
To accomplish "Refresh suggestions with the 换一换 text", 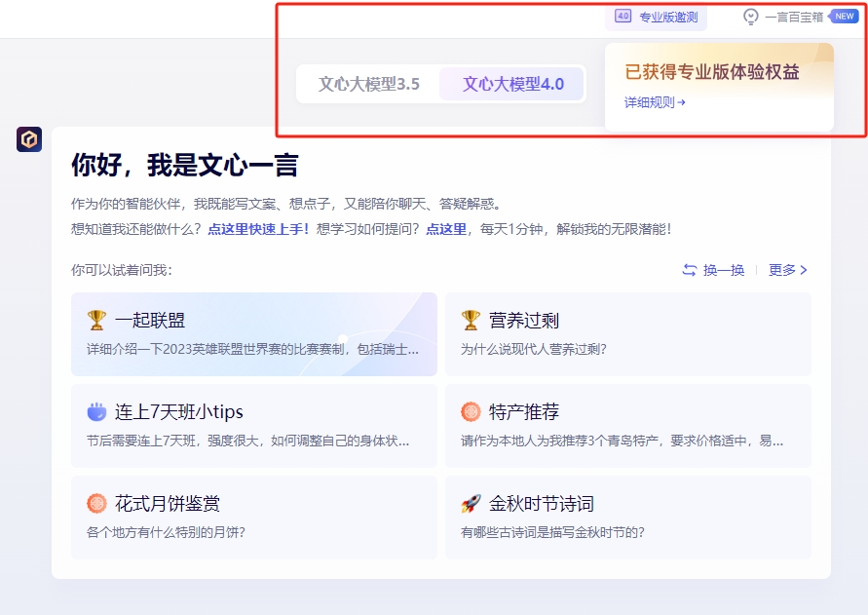I will 724,270.
